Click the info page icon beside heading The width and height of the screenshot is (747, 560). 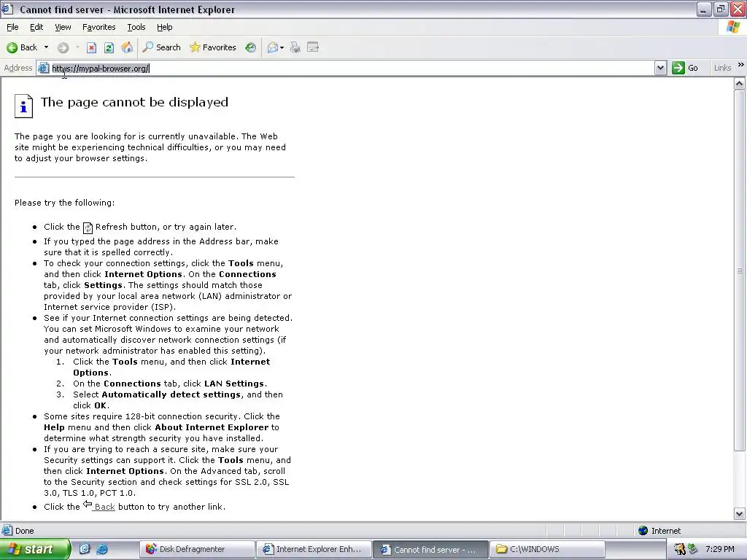(23, 106)
